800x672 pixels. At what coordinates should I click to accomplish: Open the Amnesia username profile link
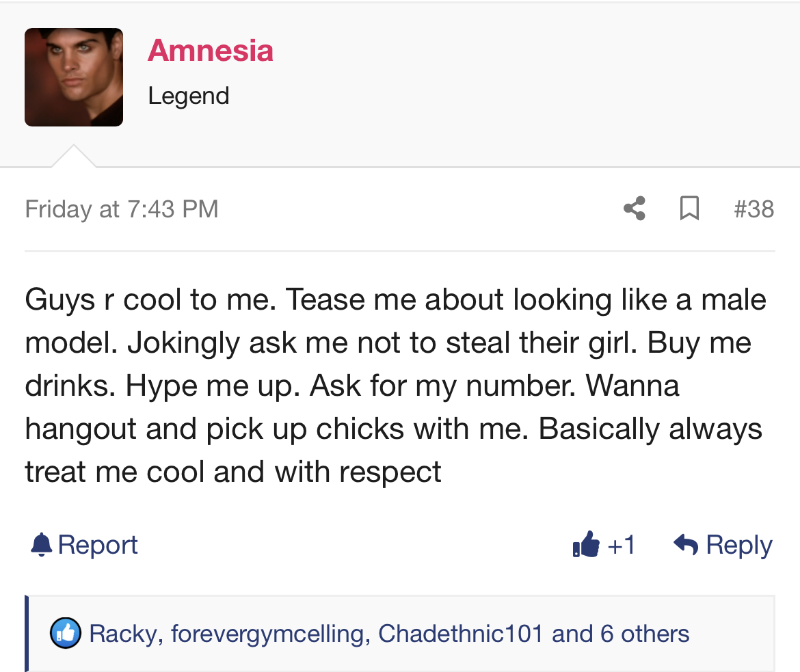point(210,51)
